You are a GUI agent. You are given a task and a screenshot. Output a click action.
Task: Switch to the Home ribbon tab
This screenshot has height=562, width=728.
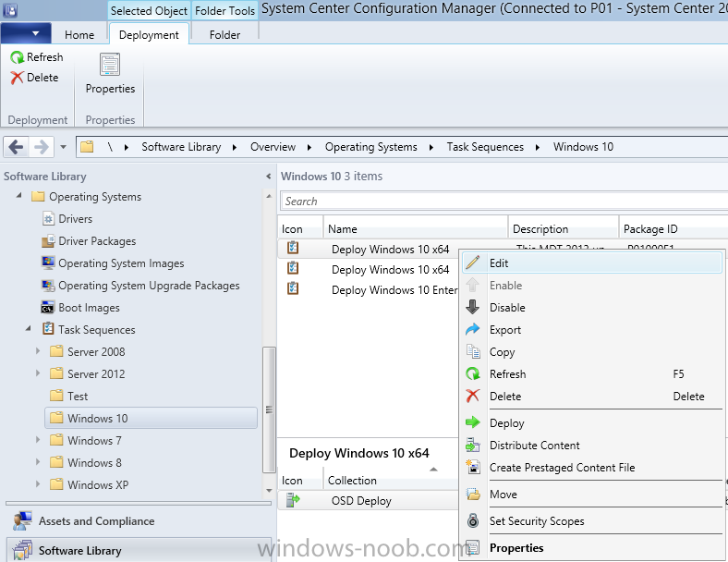pyautogui.click(x=79, y=35)
